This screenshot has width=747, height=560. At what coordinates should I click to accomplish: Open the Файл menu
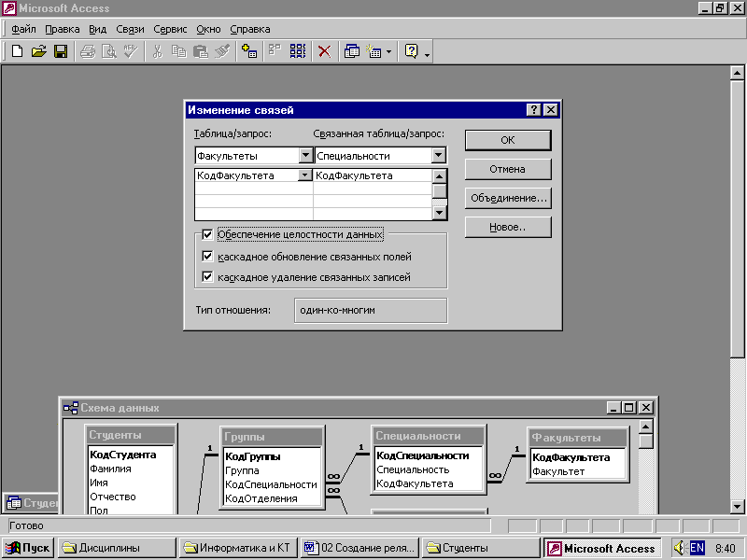click(x=23, y=29)
